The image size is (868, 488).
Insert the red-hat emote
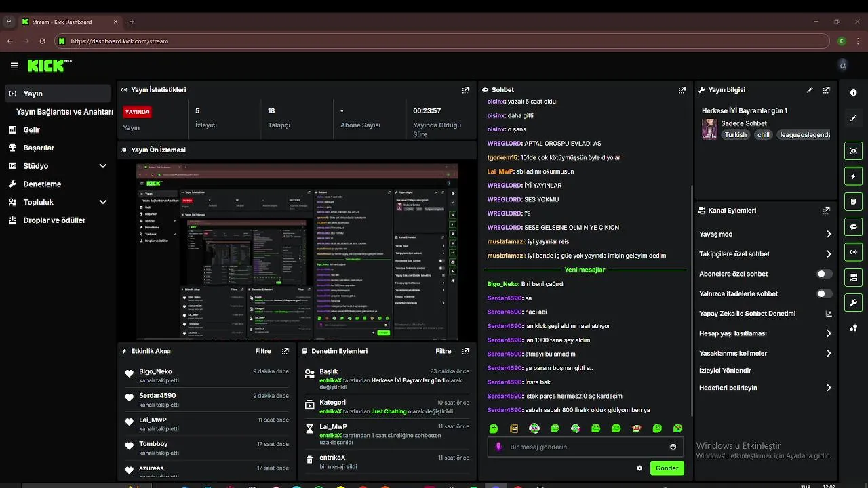point(637,428)
